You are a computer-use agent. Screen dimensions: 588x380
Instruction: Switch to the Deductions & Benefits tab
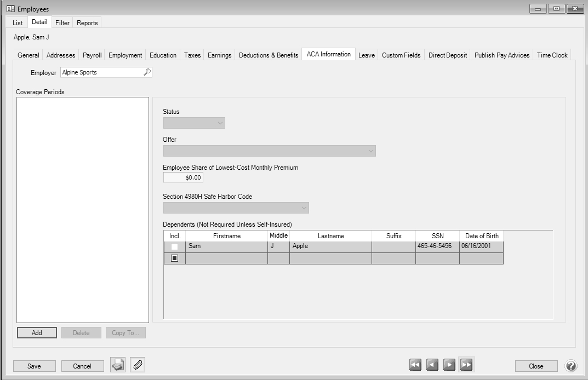(x=269, y=55)
